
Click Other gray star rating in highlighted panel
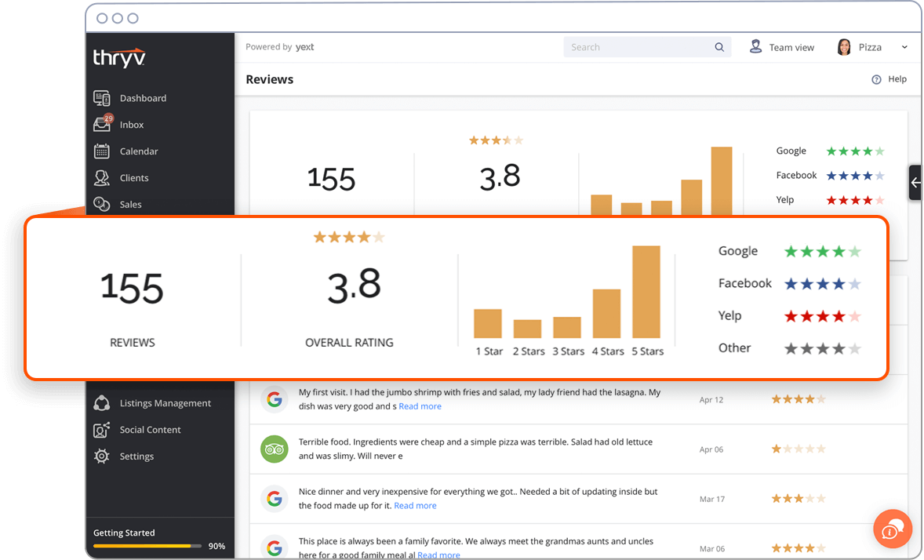click(x=823, y=349)
